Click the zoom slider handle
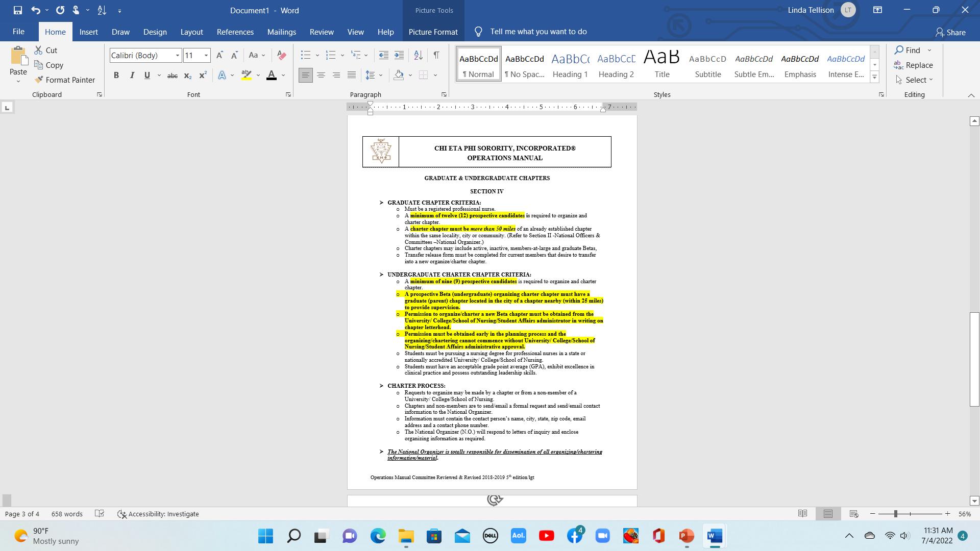980x551 pixels. click(x=896, y=514)
